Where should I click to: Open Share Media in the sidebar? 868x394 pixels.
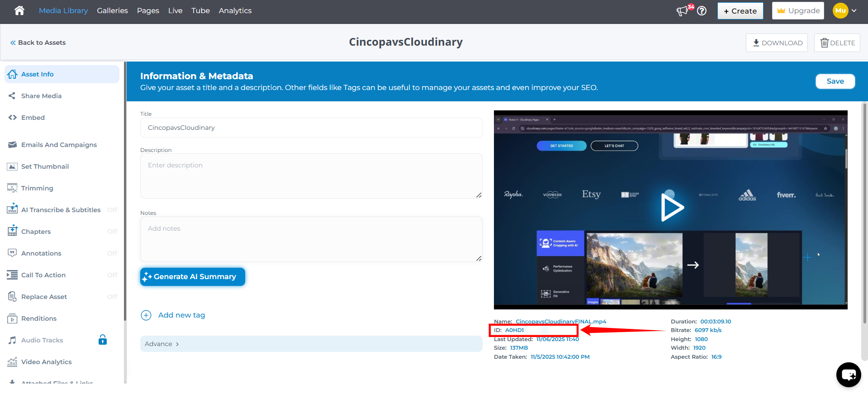click(41, 96)
